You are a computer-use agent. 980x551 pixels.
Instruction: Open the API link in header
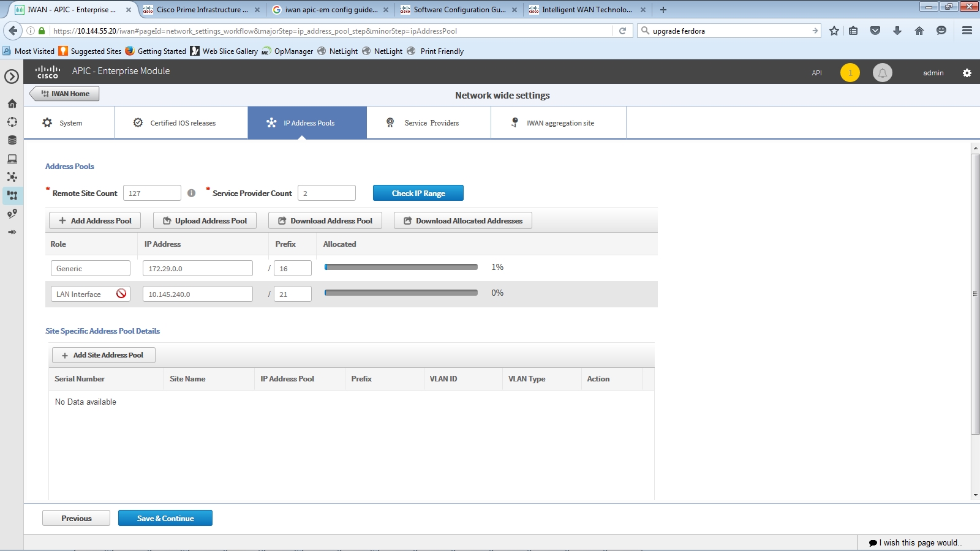817,73
